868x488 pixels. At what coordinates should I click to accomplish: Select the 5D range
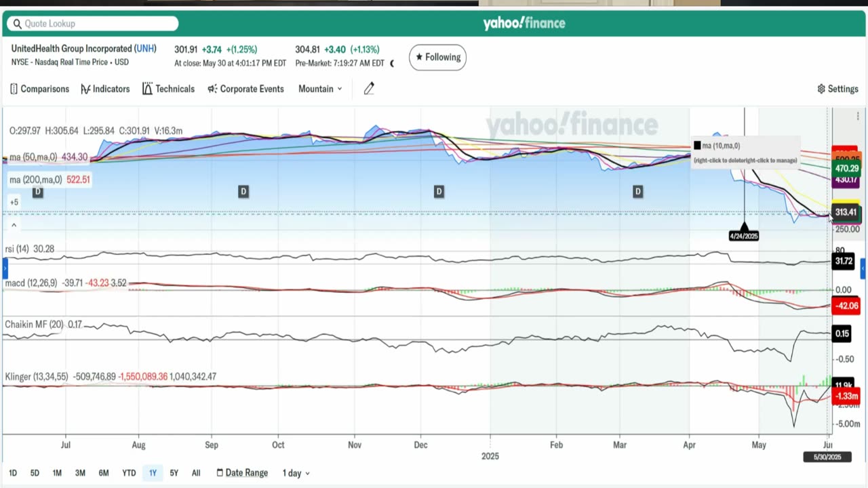click(35, 473)
